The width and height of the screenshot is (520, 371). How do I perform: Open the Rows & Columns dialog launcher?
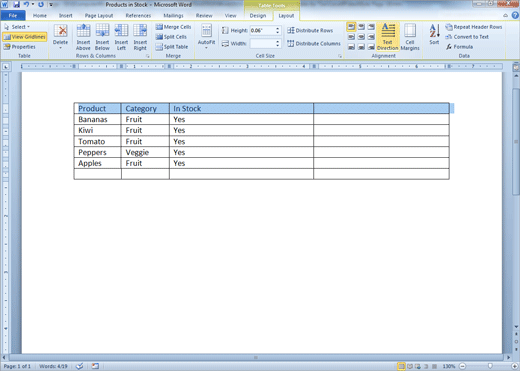click(148, 56)
